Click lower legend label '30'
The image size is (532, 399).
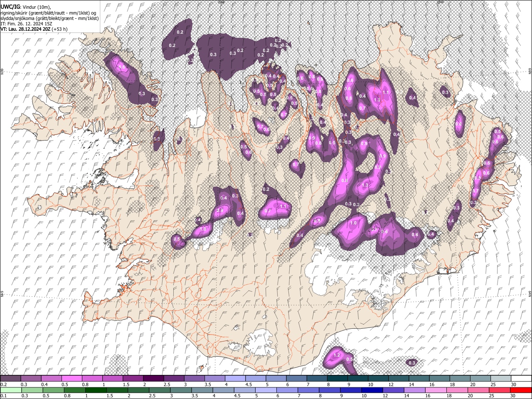513,396
